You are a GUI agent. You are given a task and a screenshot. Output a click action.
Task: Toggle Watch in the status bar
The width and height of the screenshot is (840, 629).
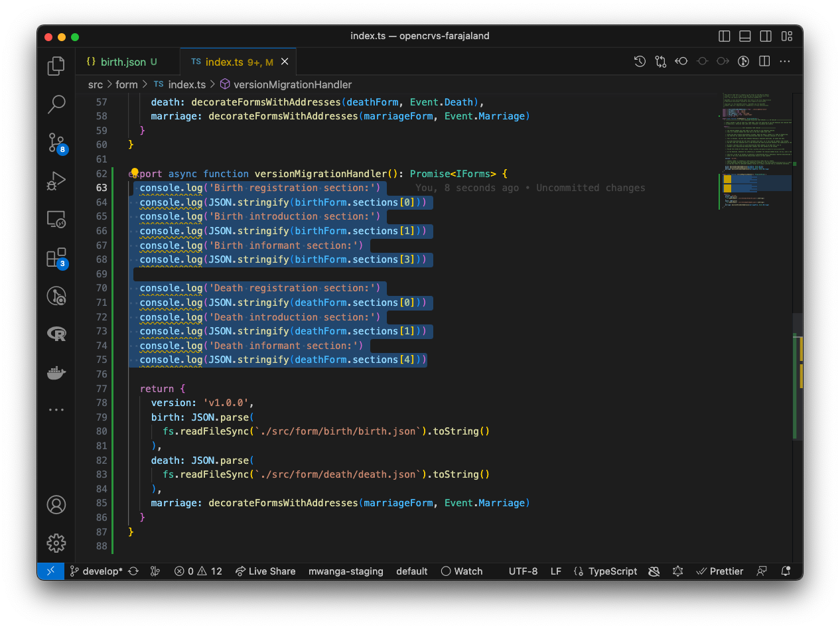pyautogui.click(x=462, y=571)
